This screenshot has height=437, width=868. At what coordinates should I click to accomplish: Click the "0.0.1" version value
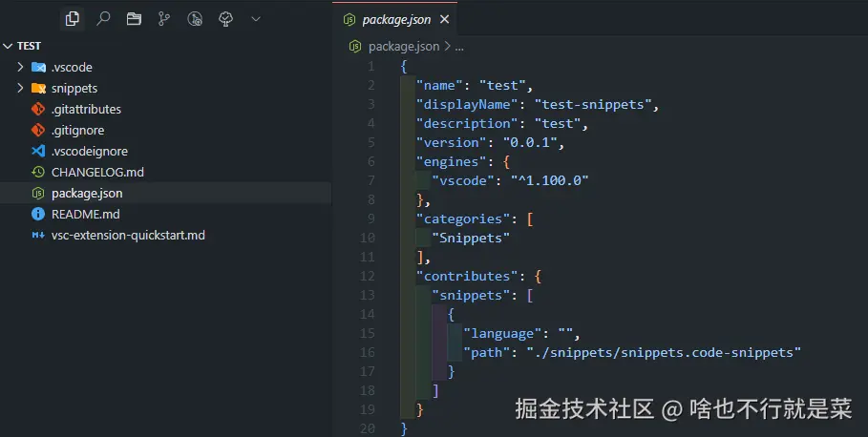coord(530,143)
